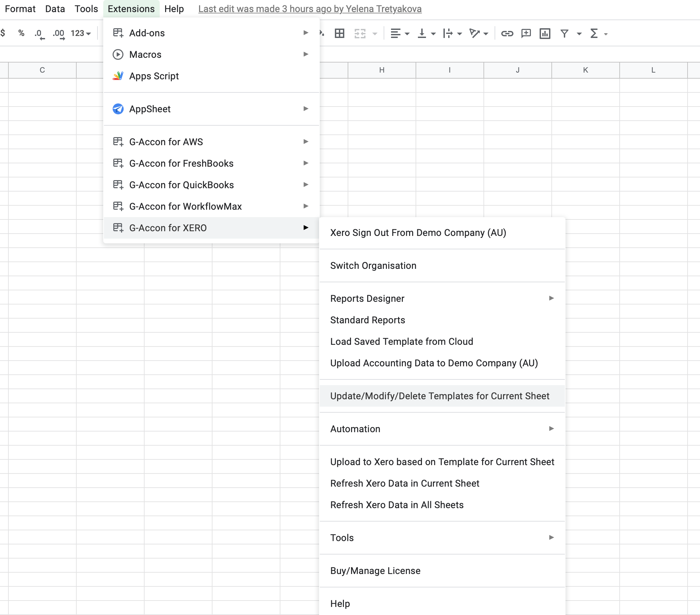Open the text rotation dropdown
Image resolution: width=700 pixels, height=615 pixels.
[x=478, y=34]
